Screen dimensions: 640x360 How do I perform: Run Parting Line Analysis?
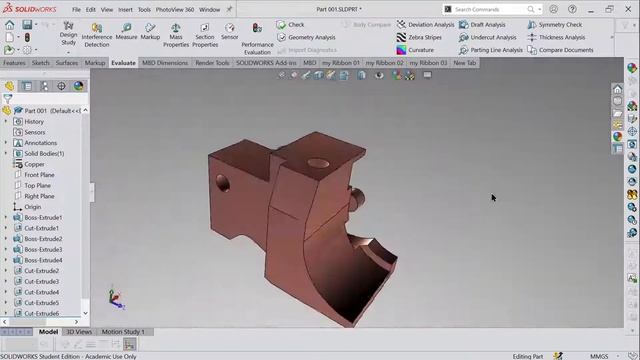[491, 50]
